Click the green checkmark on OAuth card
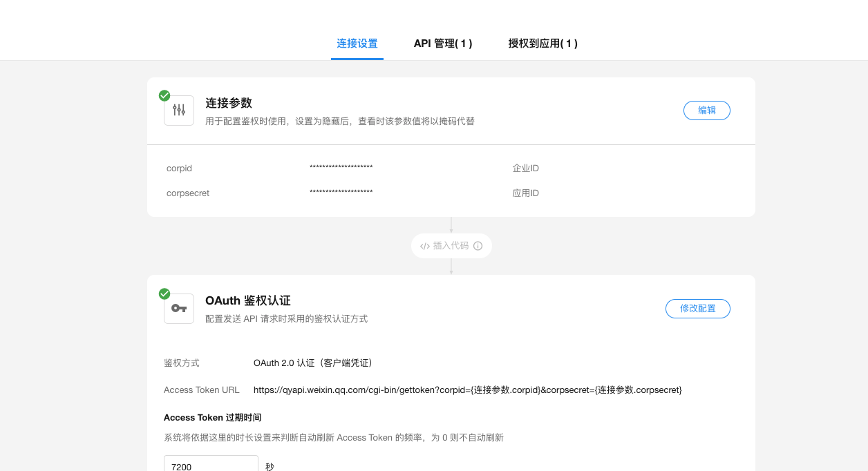The width and height of the screenshot is (868, 471). pyautogui.click(x=164, y=294)
